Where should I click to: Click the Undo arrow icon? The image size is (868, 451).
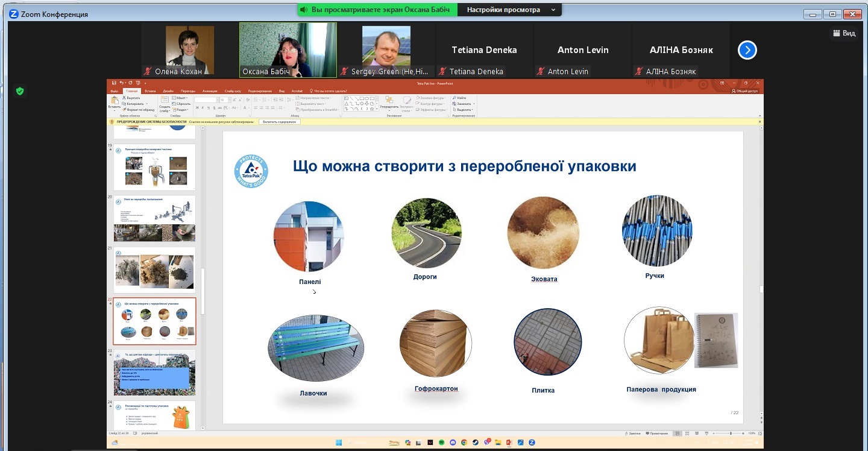click(x=121, y=83)
